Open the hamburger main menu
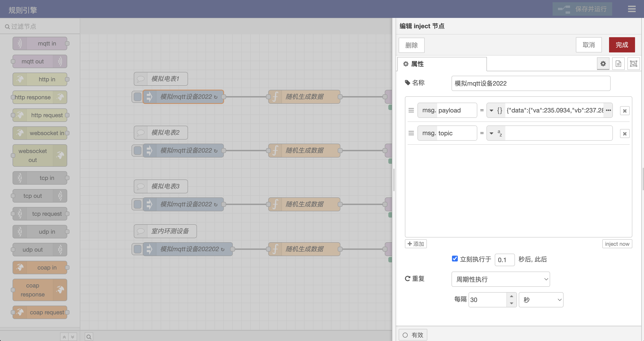644x341 pixels. click(631, 9)
